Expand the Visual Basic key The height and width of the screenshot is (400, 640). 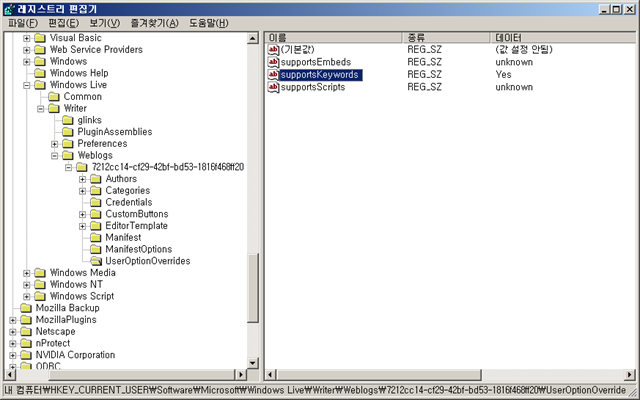[x=27, y=38]
